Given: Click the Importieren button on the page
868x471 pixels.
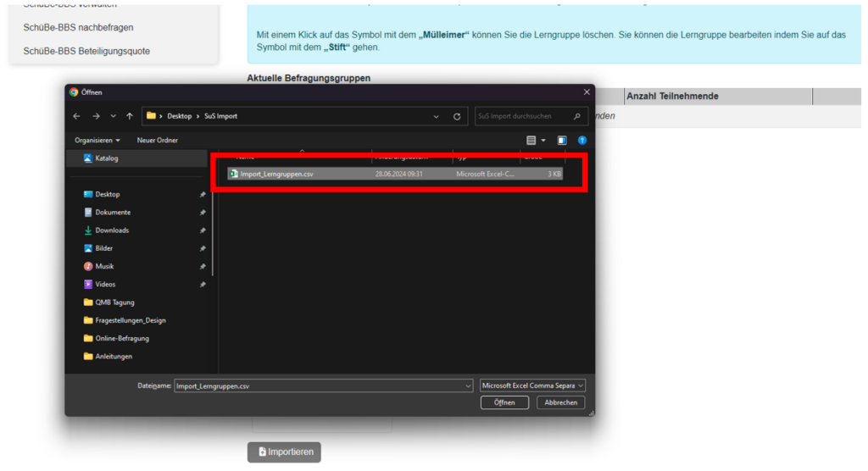Looking at the screenshot, I should click(284, 452).
